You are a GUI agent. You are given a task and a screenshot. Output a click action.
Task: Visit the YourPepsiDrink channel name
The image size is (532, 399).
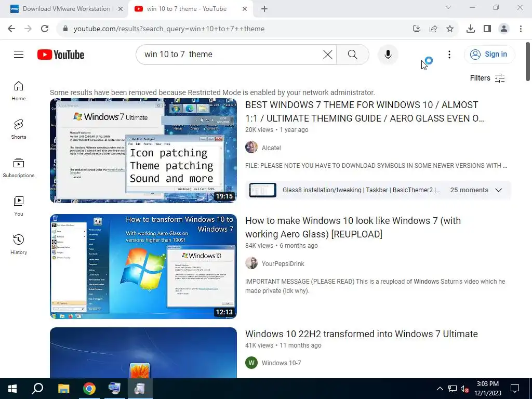click(x=283, y=263)
